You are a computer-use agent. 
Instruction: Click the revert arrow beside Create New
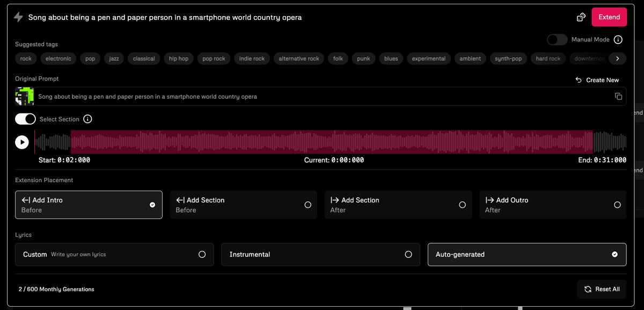click(x=578, y=80)
